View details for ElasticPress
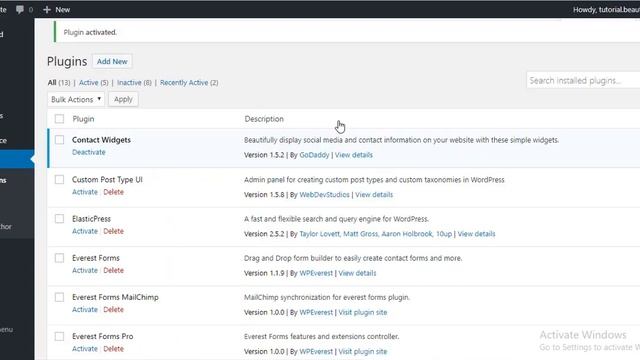 476,234
